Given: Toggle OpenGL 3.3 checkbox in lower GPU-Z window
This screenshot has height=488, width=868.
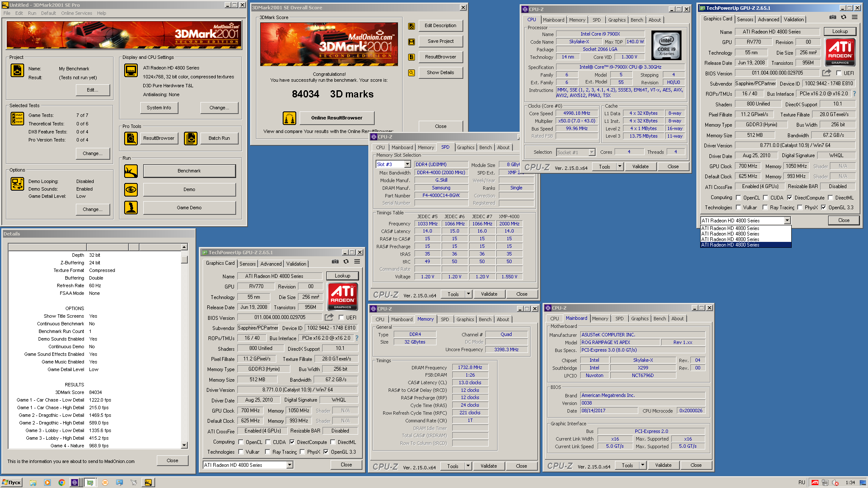Looking at the screenshot, I should click(326, 452).
